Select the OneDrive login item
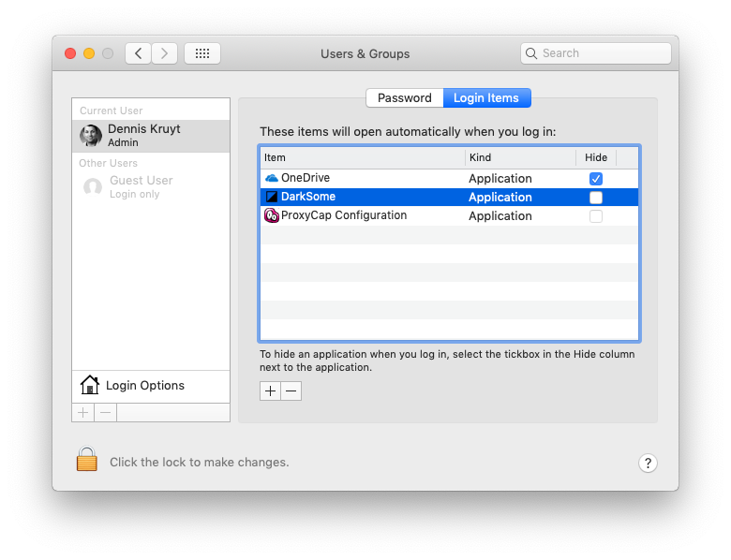This screenshot has width=731, height=560. [450, 179]
